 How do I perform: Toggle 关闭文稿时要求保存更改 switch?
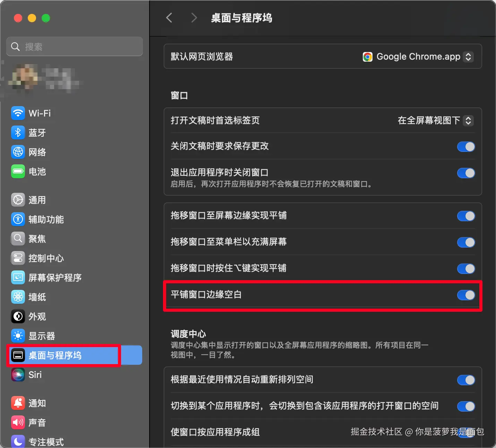466,147
